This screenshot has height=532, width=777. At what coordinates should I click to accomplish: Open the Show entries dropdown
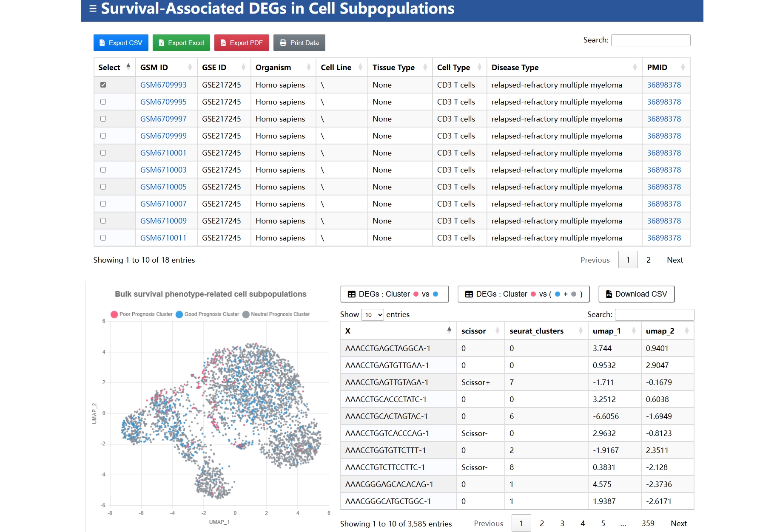click(372, 314)
